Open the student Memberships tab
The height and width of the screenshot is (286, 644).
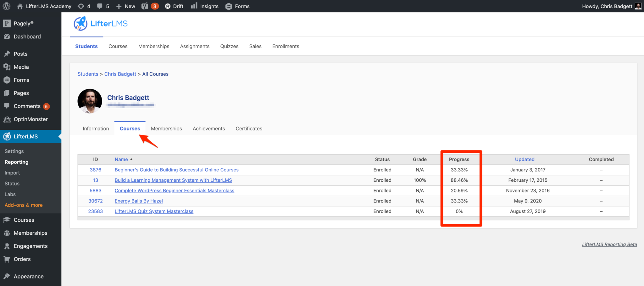166,129
